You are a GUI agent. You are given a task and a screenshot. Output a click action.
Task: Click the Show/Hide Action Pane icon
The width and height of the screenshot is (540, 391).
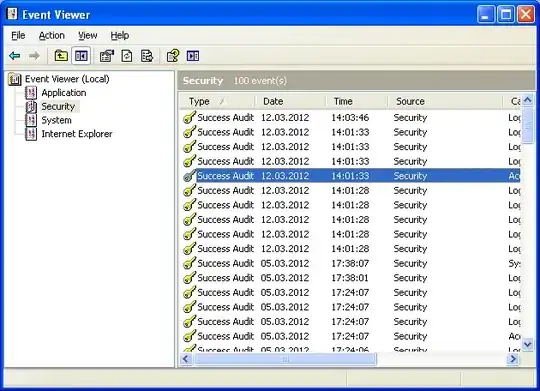pos(193,55)
